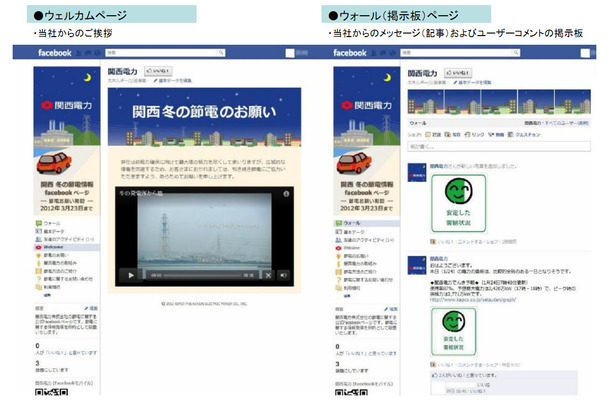Click the いいね! count link in the Wall sidebar
The height and width of the screenshot is (400, 610).
pyautogui.click(x=366, y=353)
